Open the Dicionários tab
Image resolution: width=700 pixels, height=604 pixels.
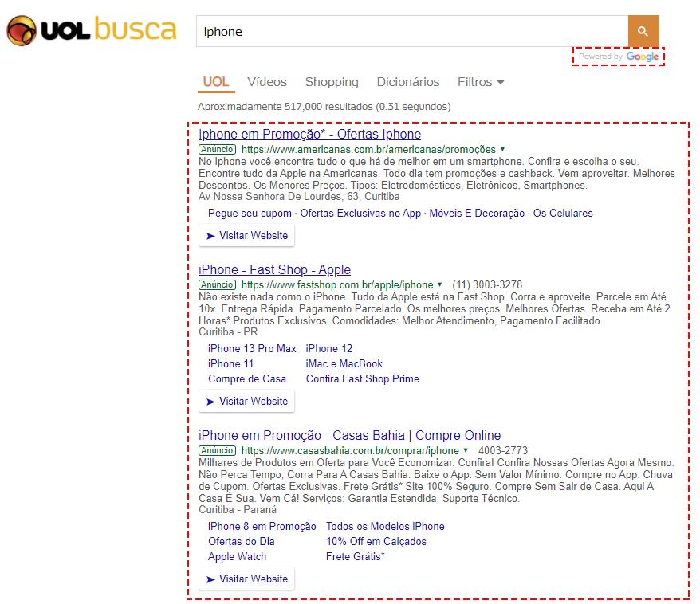click(x=408, y=82)
